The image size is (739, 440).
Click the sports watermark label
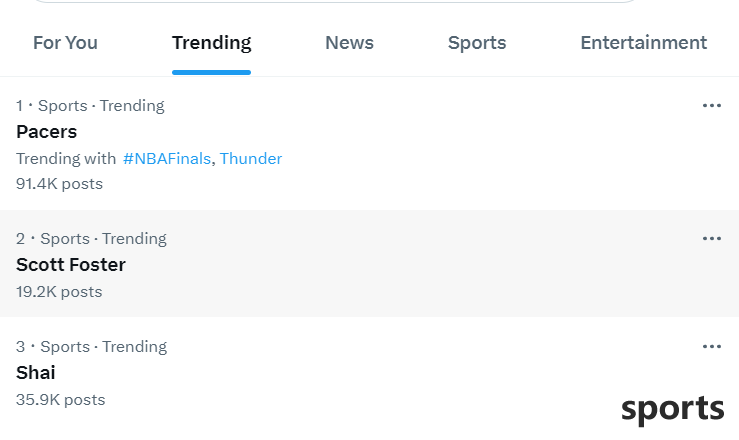pyautogui.click(x=673, y=409)
